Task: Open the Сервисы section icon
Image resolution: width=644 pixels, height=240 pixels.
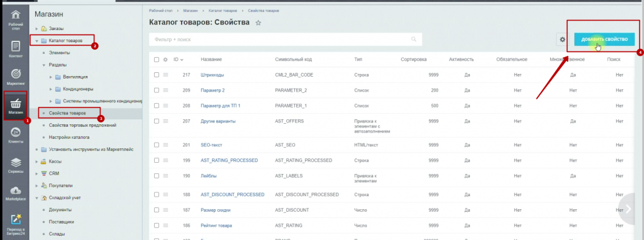Action: pos(16,165)
